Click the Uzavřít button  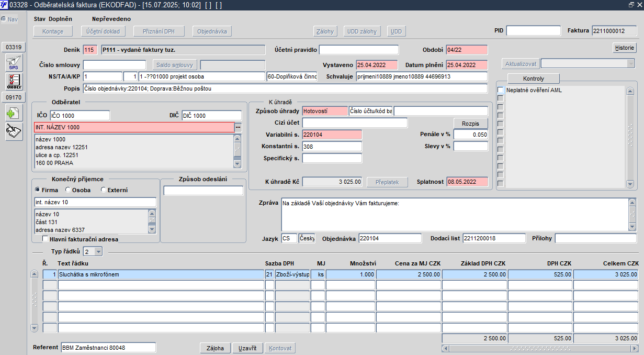point(247,348)
